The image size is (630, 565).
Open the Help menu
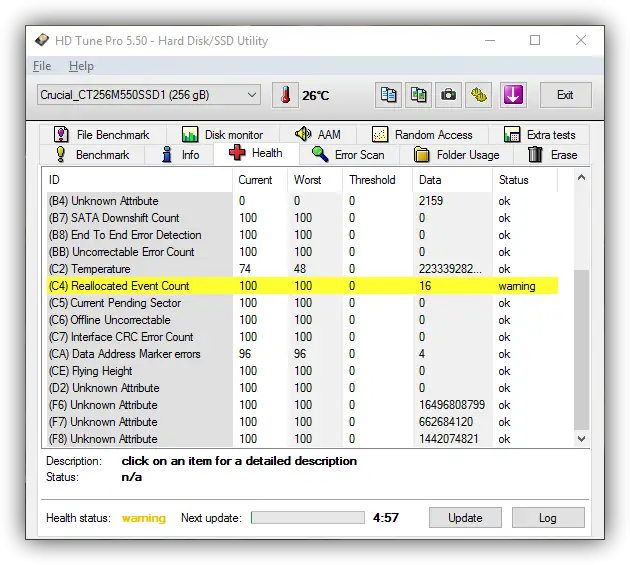[81, 66]
